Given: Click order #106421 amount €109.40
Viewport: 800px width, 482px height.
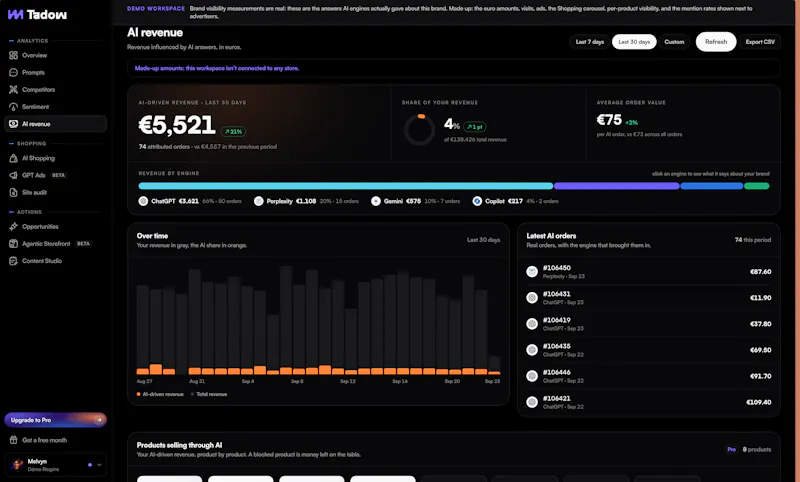Looking at the screenshot, I should [758, 402].
